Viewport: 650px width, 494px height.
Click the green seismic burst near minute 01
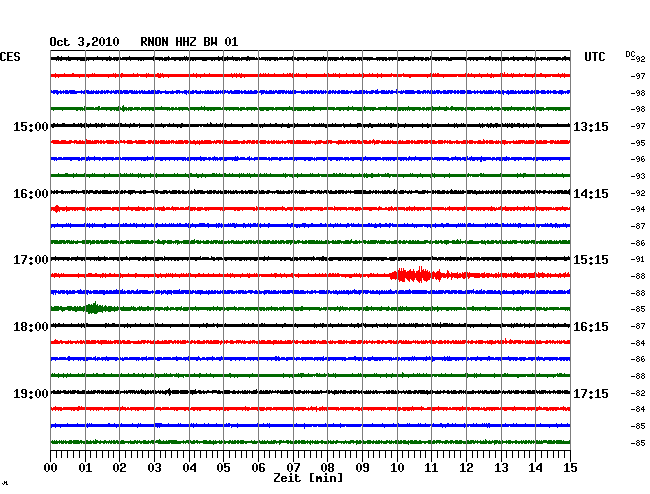point(95,308)
